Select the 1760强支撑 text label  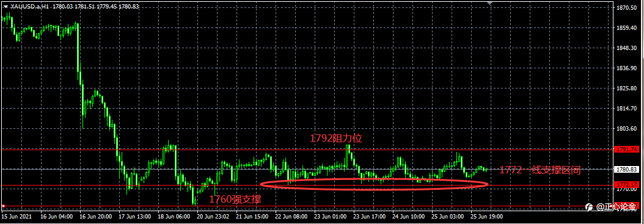coord(235,200)
